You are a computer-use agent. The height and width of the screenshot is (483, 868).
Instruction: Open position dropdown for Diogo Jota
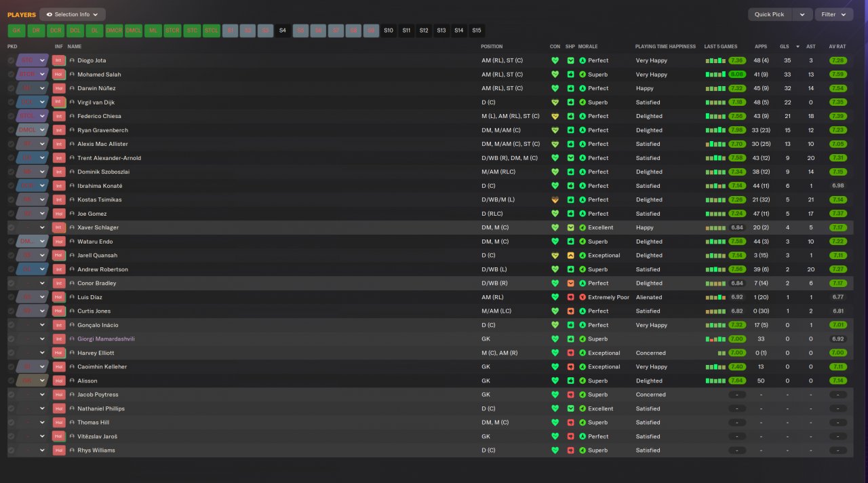click(42, 60)
